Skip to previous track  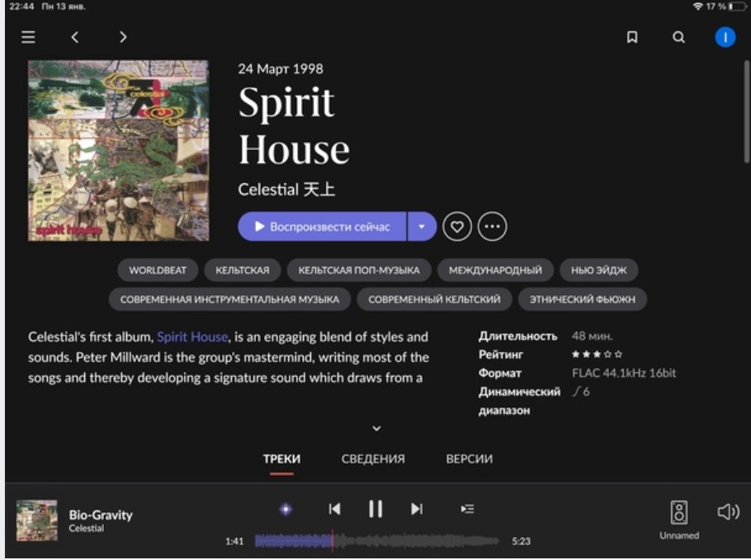tap(335, 509)
